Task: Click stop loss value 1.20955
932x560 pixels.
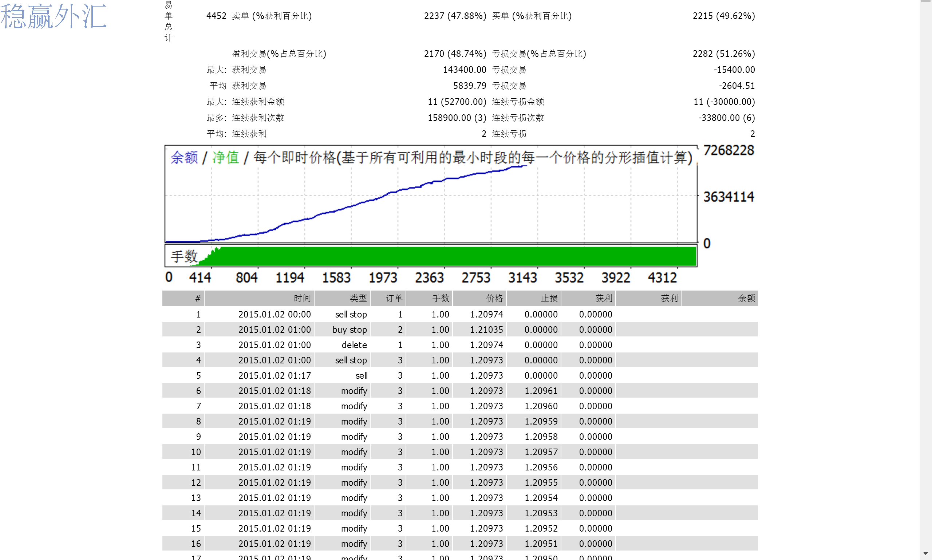Action: pyautogui.click(x=541, y=482)
